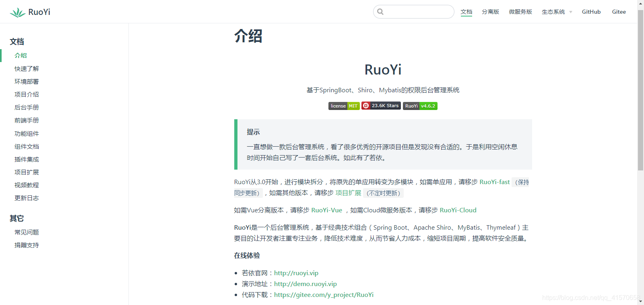The width and height of the screenshot is (644, 305).
Task: Open 组件文档 sidebar page
Action: [27, 147]
